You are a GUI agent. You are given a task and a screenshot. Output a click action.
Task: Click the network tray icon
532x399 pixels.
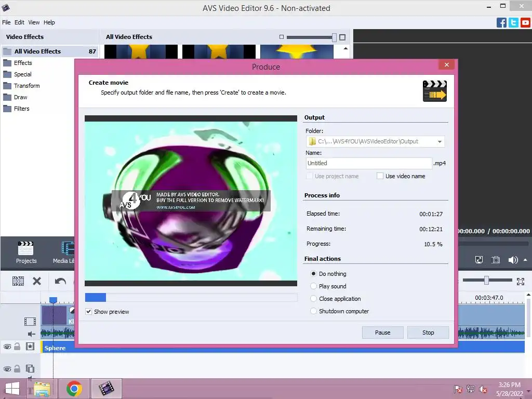click(x=471, y=389)
